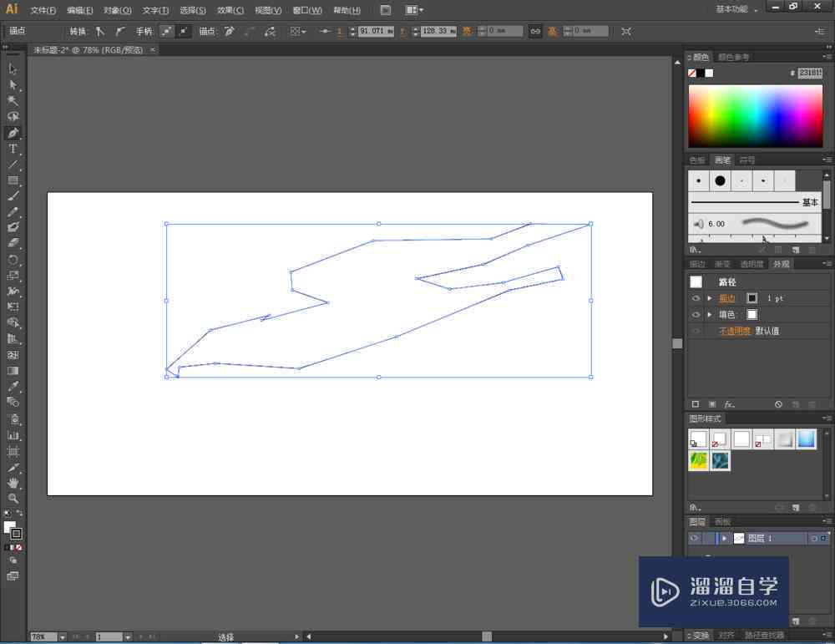The width and height of the screenshot is (835, 644).
Task: Toggle constrain width and height link button
Action: tap(535, 32)
